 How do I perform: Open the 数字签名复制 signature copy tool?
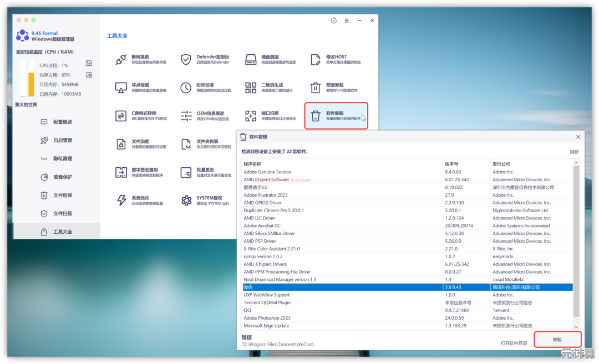pos(139,172)
